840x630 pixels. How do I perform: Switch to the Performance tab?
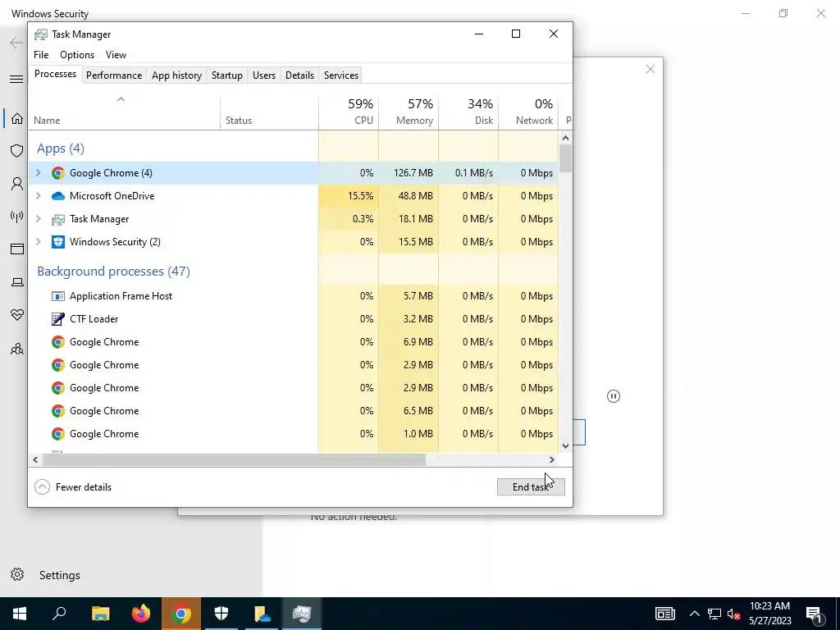pyautogui.click(x=114, y=75)
